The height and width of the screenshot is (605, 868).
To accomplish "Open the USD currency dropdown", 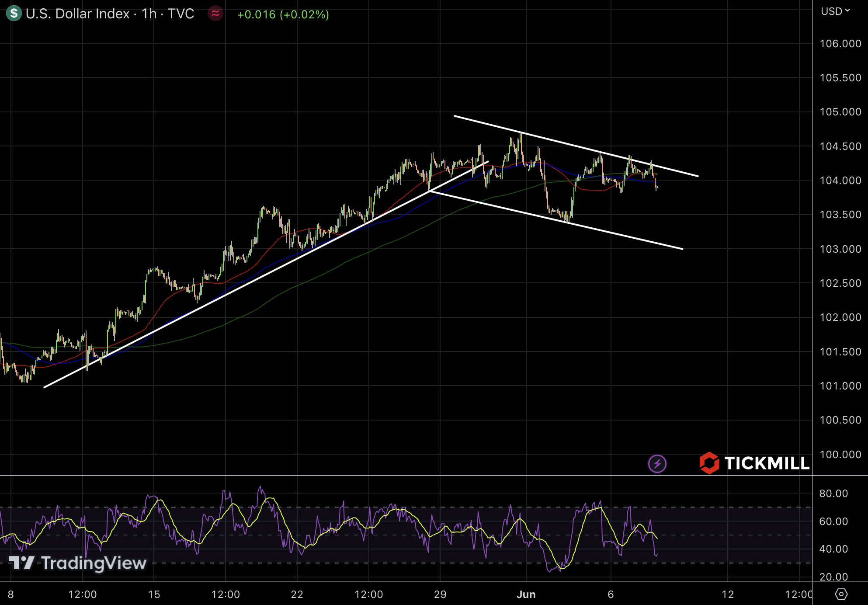I will point(835,11).
